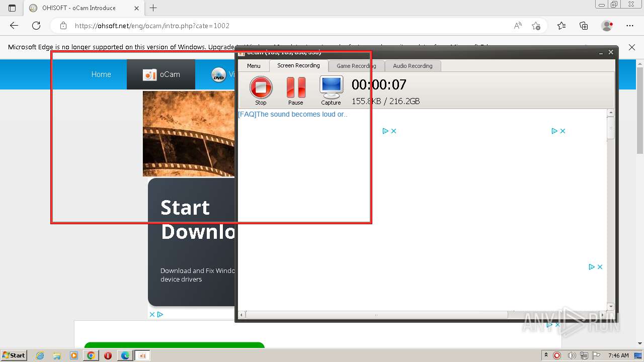Screen dimensions: 644x362
Task: Open the oCam Menu tab
Action: [x=254, y=66]
